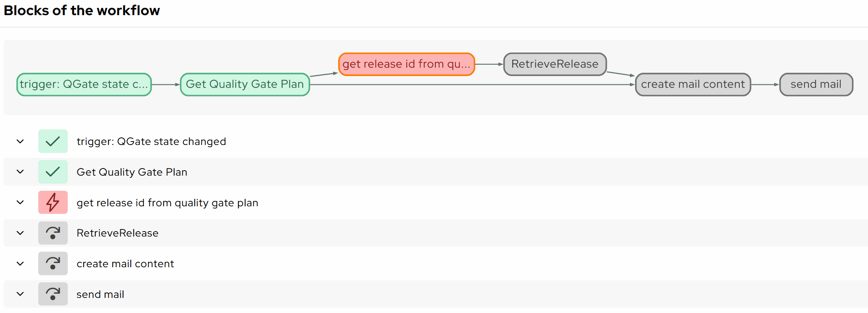Expand the trigger: QGate state changed row
Screen dimensions: 868x313
[x=20, y=141]
